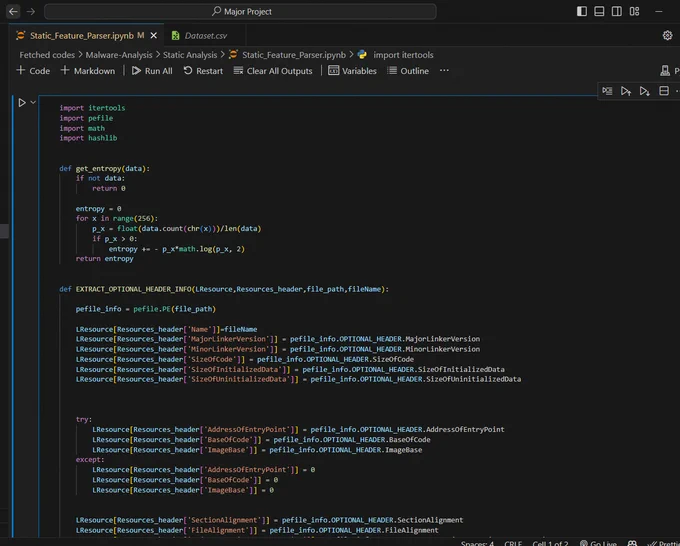Open the Major Project search box
This screenshot has height=546, width=680.
[240, 12]
